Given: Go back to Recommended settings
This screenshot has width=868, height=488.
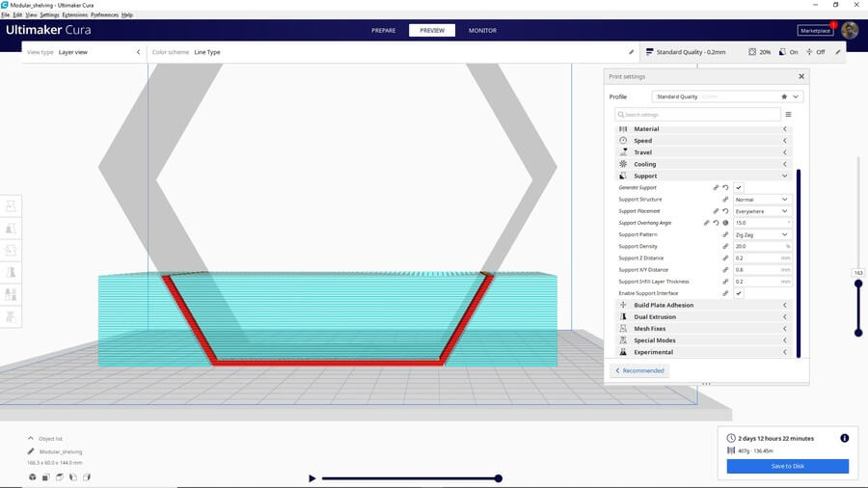Looking at the screenshot, I should pos(638,370).
